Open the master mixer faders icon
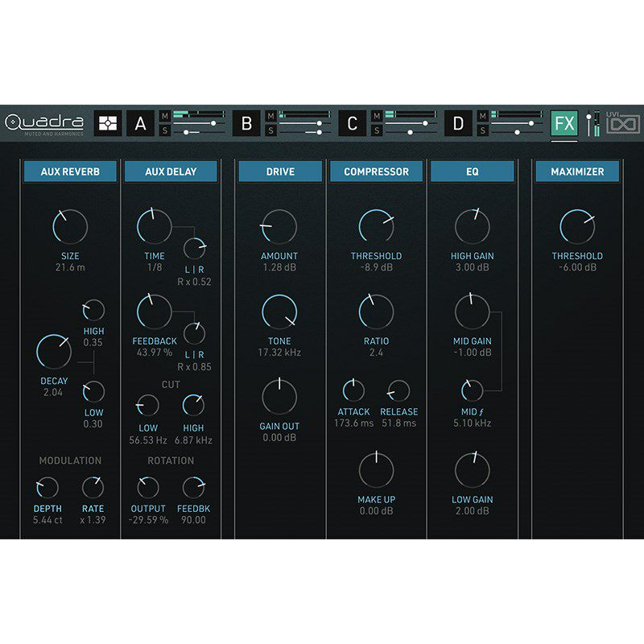644x644 pixels. tap(592, 123)
